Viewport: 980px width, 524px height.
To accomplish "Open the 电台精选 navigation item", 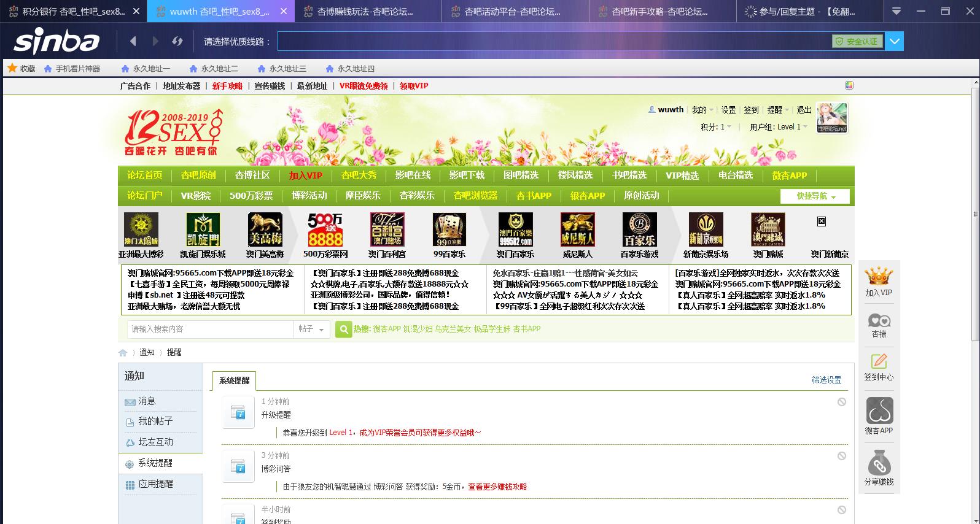I will (736, 175).
